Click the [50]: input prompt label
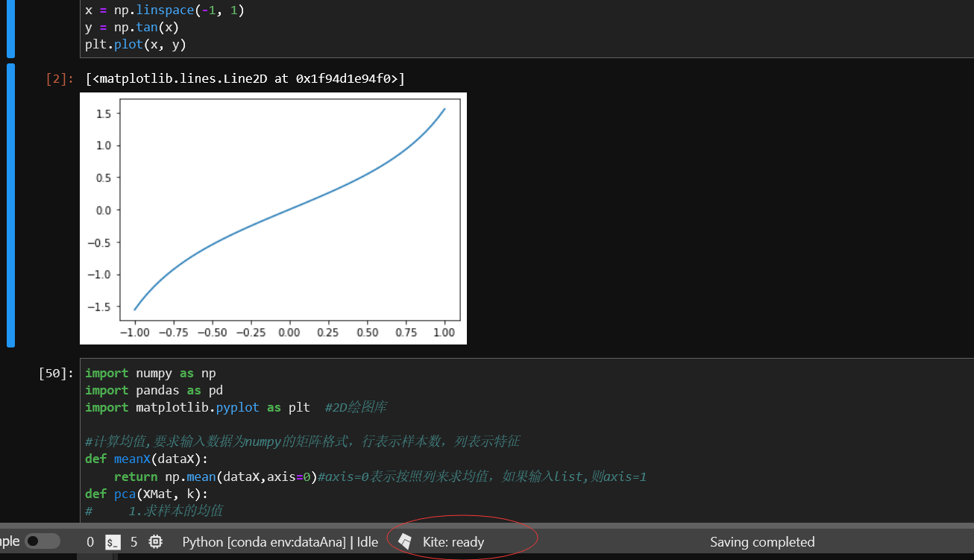Image resolution: width=974 pixels, height=560 pixels. (57, 373)
